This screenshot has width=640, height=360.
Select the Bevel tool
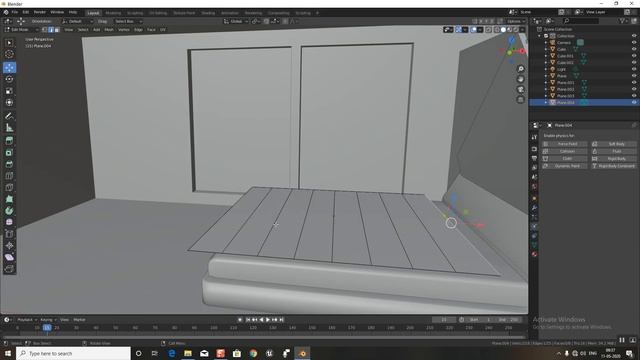(x=9, y=164)
